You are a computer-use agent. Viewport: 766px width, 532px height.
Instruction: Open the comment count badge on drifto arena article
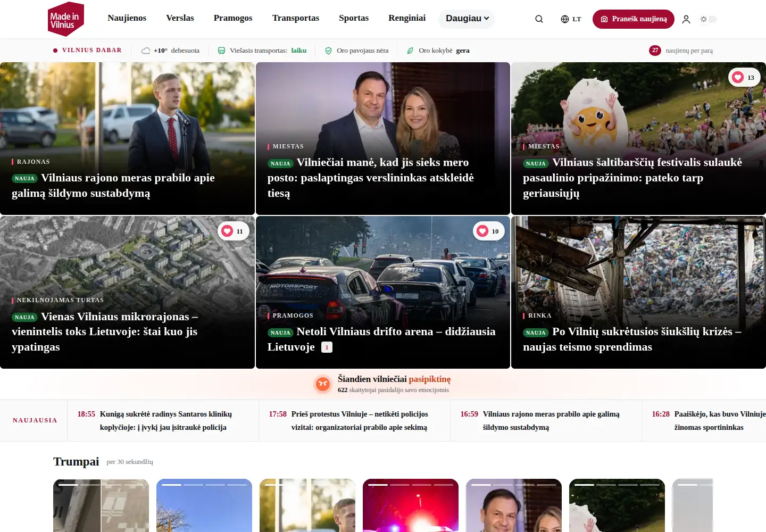(x=327, y=347)
